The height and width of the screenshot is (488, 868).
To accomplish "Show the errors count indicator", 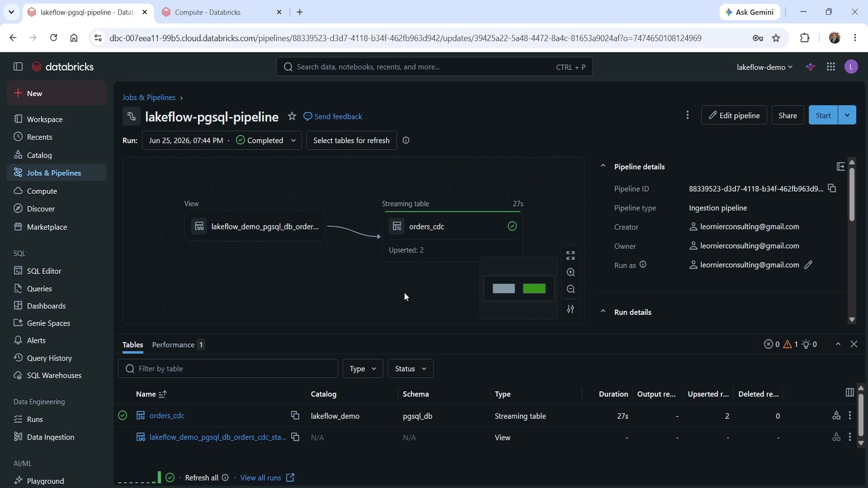I will pyautogui.click(x=772, y=344).
